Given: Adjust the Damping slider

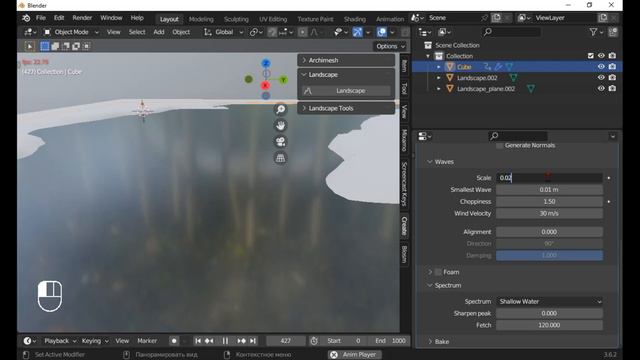Looking at the screenshot, I should pyautogui.click(x=549, y=256).
